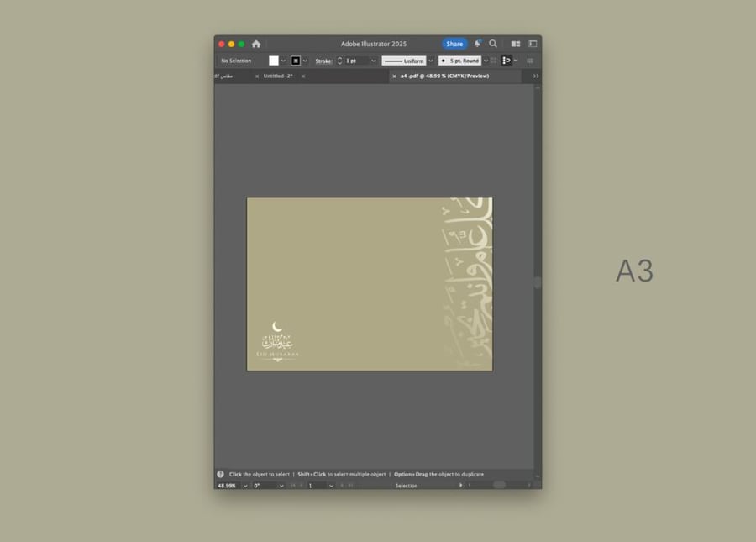Click the align options icon
Viewport: 756px width, 542px height.
pos(506,61)
